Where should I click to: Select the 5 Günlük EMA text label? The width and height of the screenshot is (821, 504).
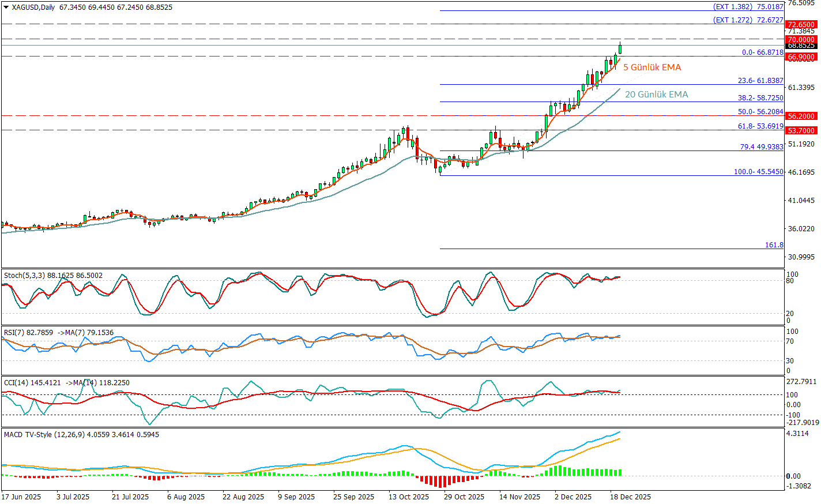652,67
